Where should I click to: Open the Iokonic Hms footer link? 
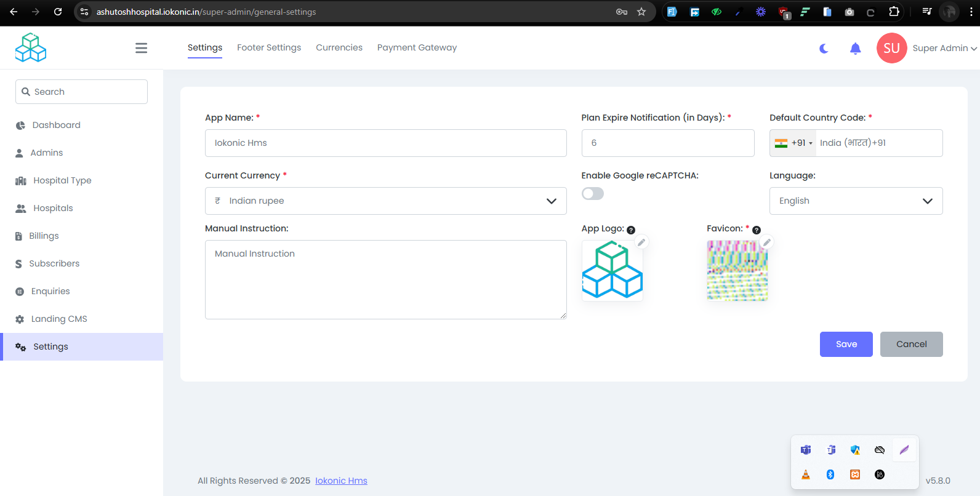point(341,481)
